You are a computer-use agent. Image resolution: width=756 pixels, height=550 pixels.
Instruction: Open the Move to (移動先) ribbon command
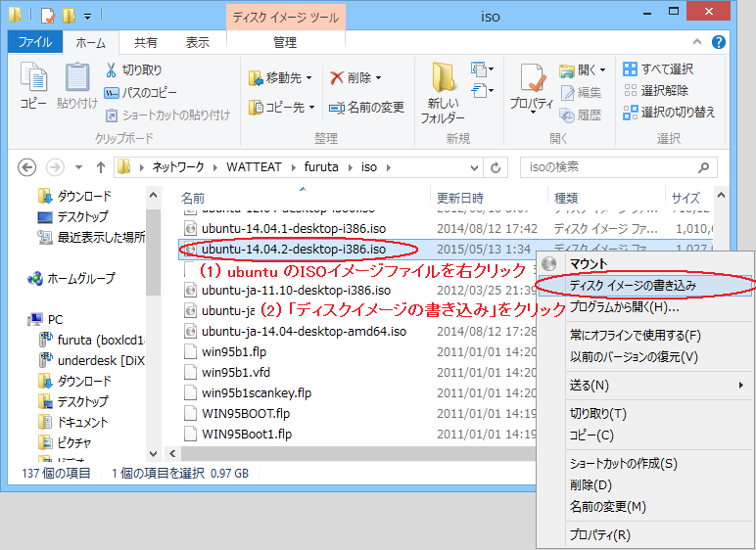[x=280, y=77]
